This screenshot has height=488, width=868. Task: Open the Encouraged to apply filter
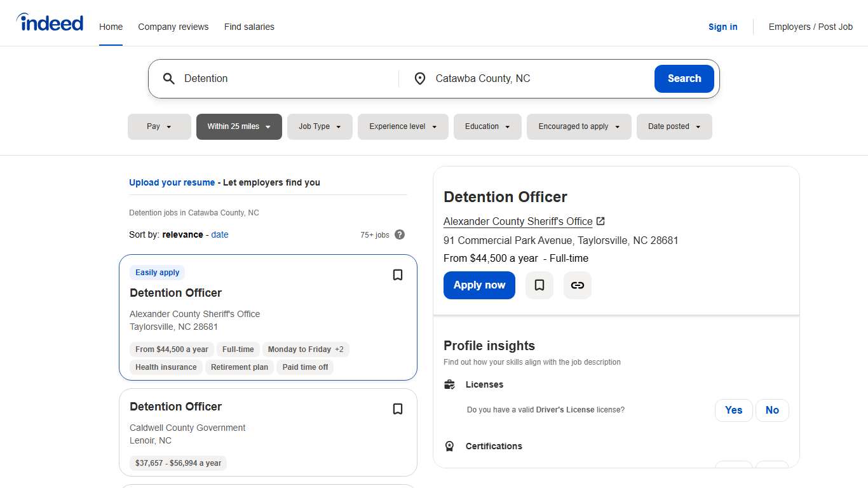click(x=578, y=126)
